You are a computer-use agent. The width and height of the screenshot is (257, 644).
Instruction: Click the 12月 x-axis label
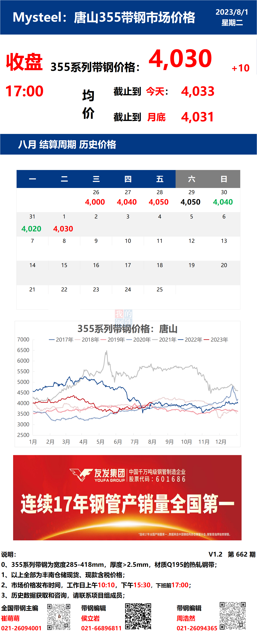(x=221, y=442)
